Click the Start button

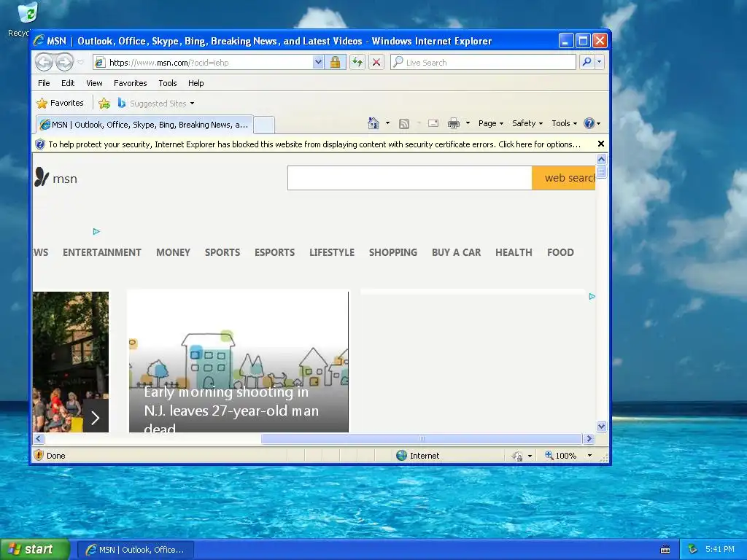pyautogui.click(x=34, y=550)
